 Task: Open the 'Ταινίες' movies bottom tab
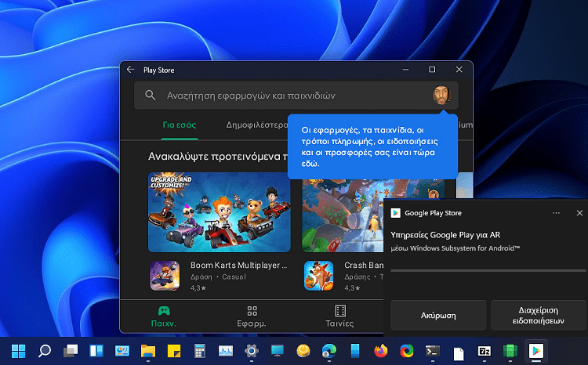click(339, 316)
